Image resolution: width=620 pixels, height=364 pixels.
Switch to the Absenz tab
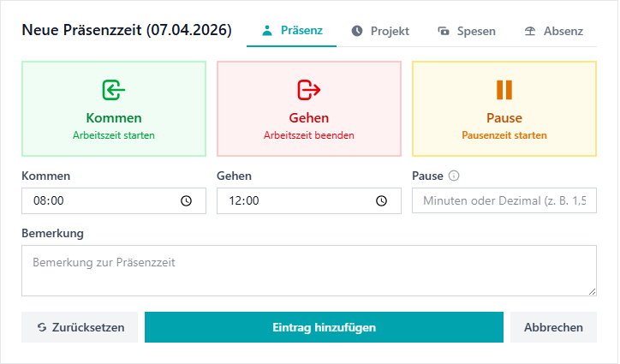(x=553, y=31)
